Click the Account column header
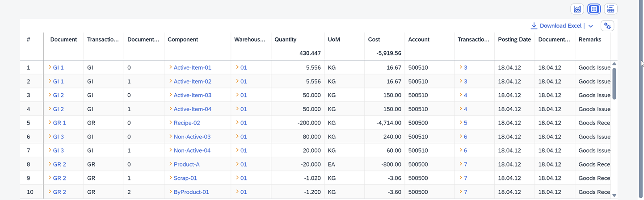The height and width of the screenshot is (200, 644). pos(419,39)
